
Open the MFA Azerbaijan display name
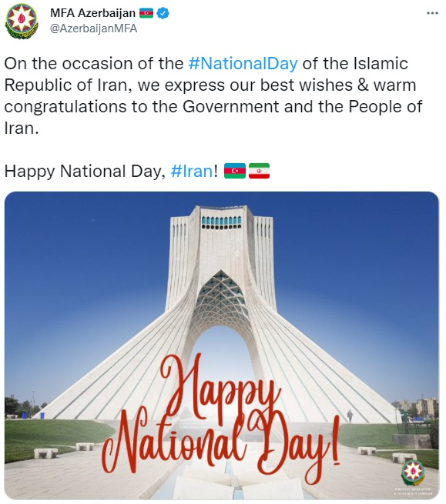point(92,13)
